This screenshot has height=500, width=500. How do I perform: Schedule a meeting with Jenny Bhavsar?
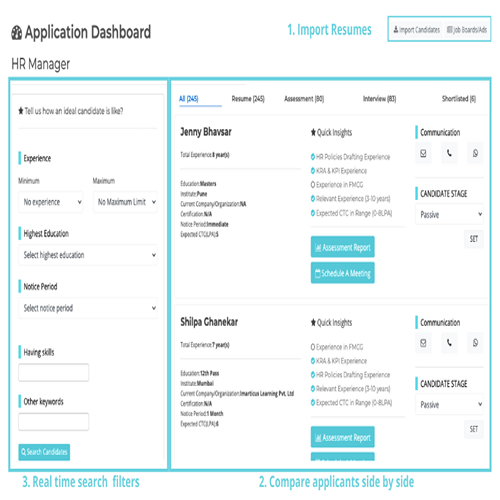(342, 273)
